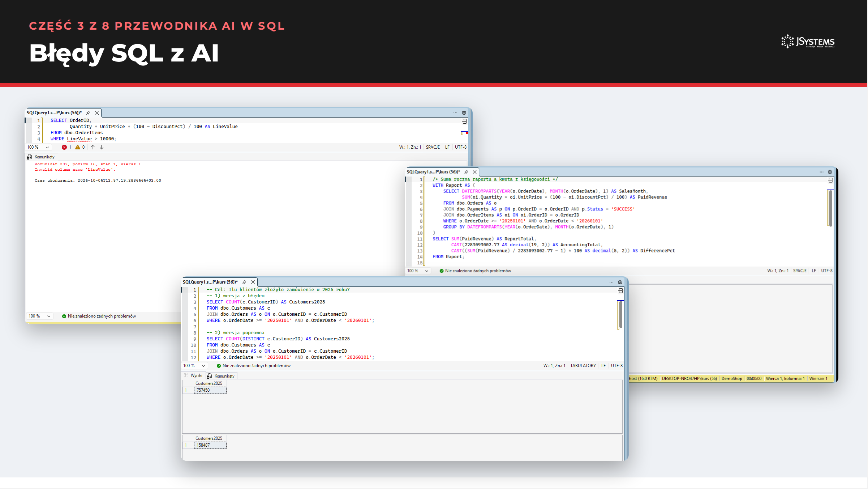Open the gear settings in the top-left query window
This screenshot has width=868, height=489.
(464, 113)
